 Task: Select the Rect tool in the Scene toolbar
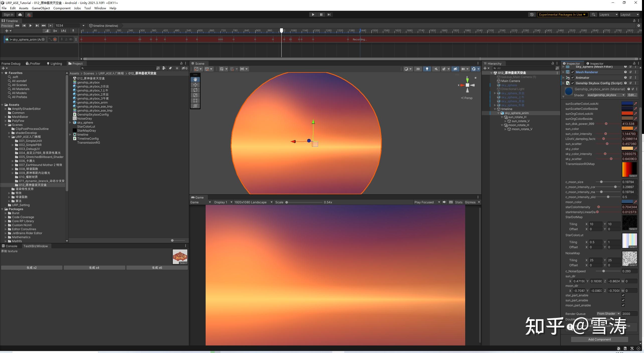(195, 101)
